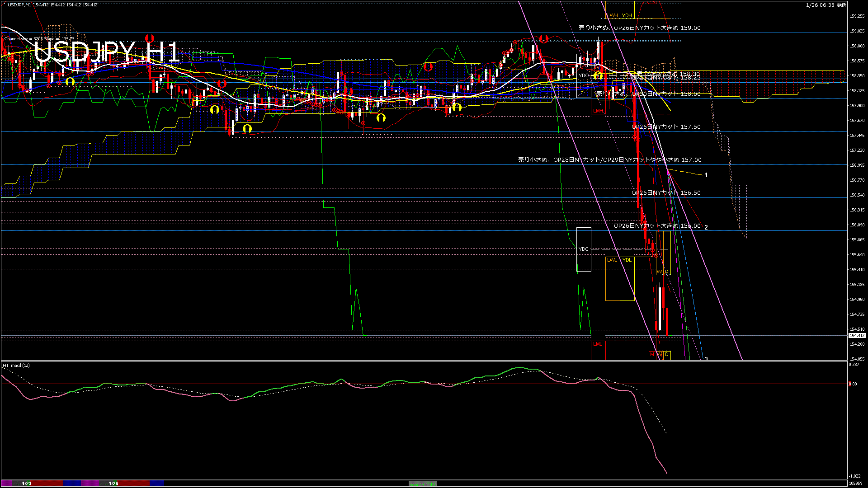Select the yellow YDL box label

627,260
